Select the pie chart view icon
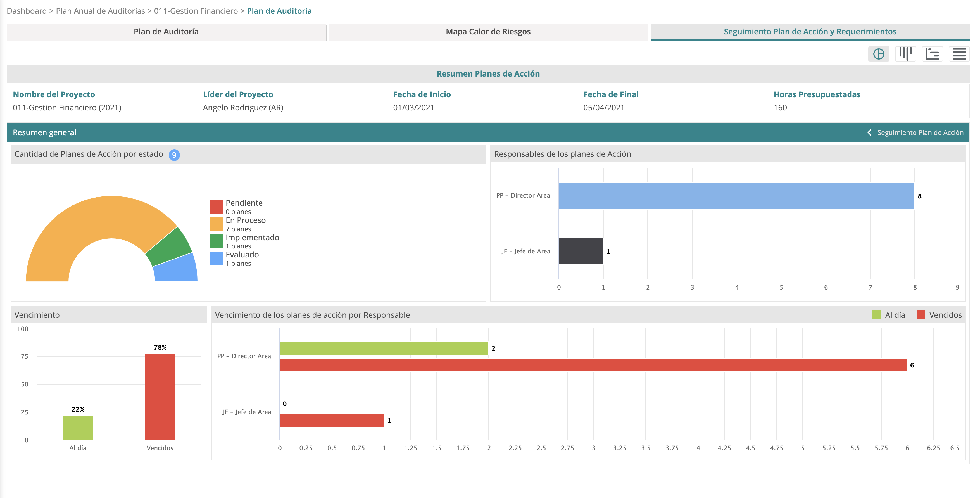The width and height of the screenshot is (980, 498). point(879,54)
